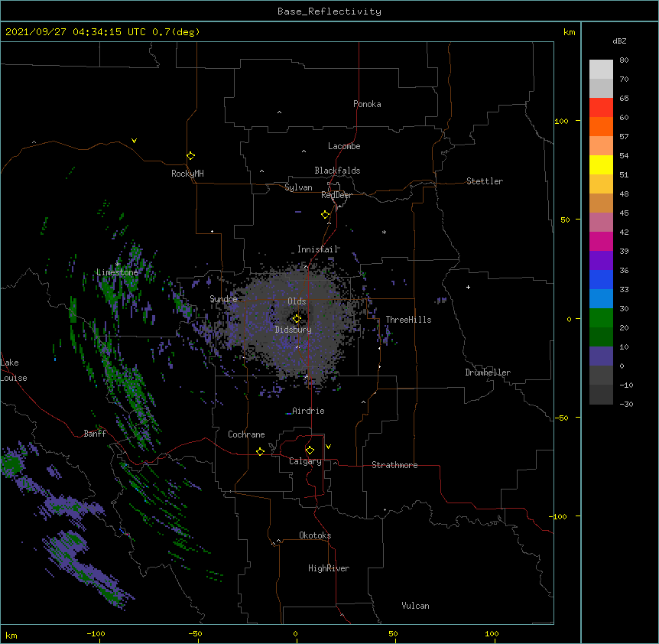This screenshot has height=644, width=659.
Task: Click the Lake Louise label
Action: coord(14,370)
